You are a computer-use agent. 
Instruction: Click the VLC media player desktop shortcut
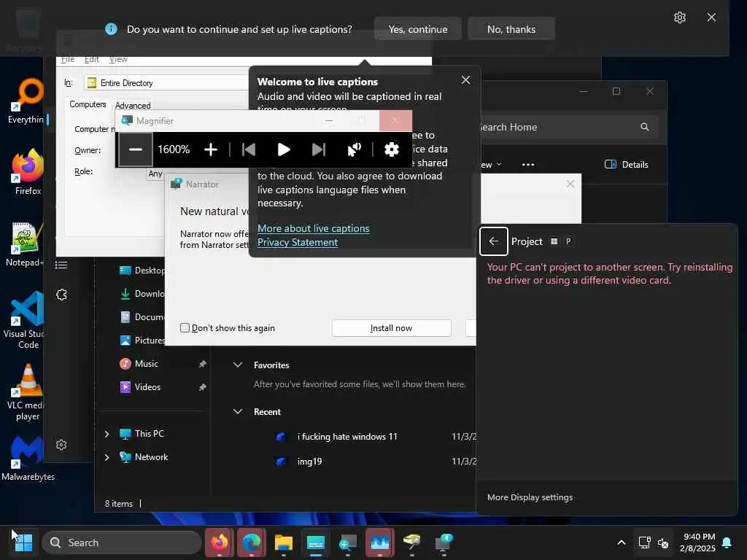click(27, 392)
